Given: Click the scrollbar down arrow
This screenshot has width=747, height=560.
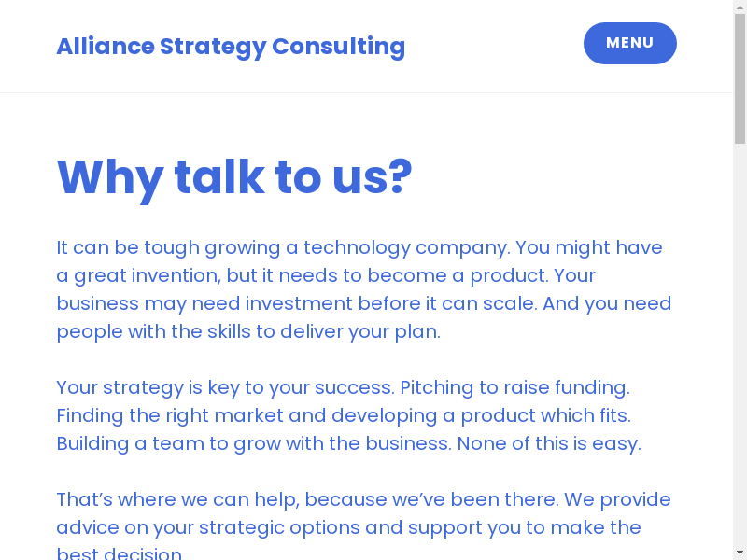Looking at the screenshot, I should (x=740, y=552).
